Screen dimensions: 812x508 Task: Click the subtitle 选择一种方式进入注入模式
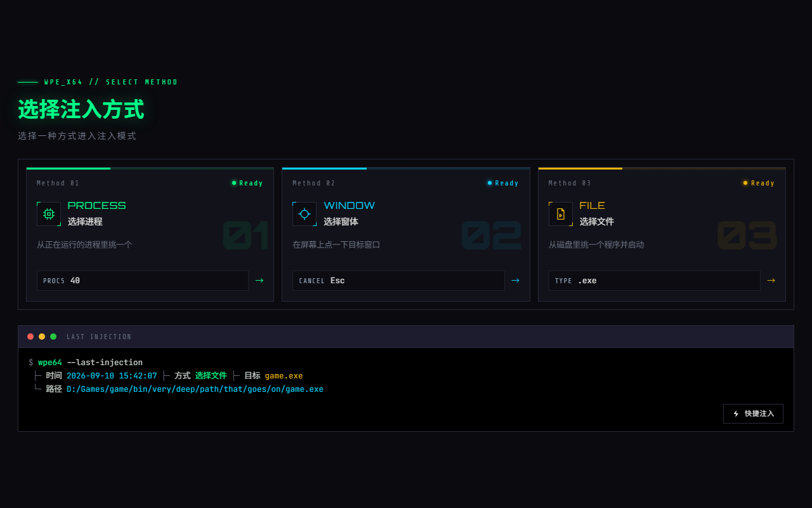(x=77, y=136)
